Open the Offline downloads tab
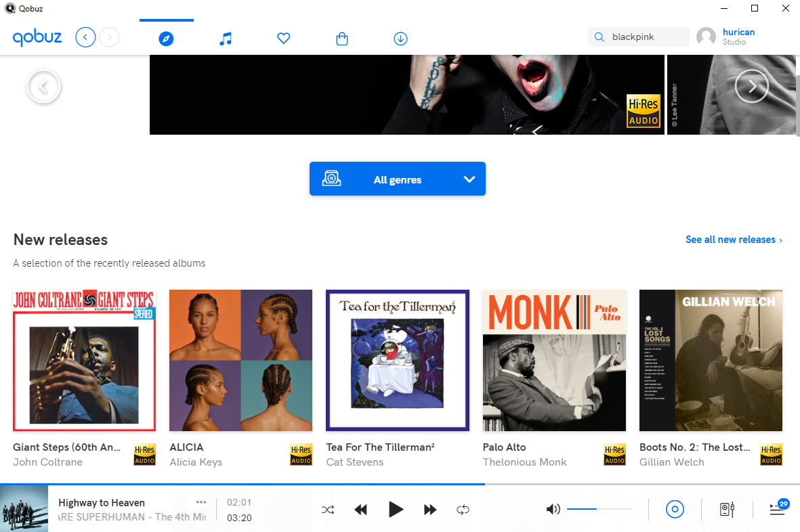Image resolution: width=800 pixels, height=532 pixels. point(400,38)
